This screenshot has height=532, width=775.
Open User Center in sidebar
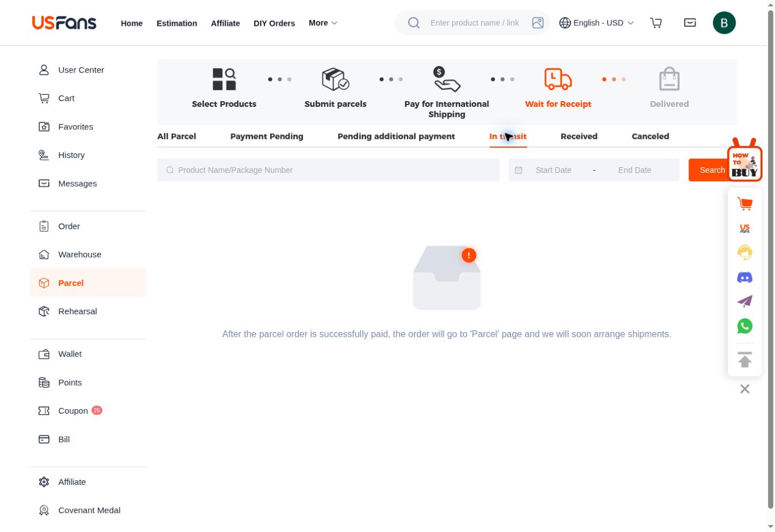(x=88, y=70)
